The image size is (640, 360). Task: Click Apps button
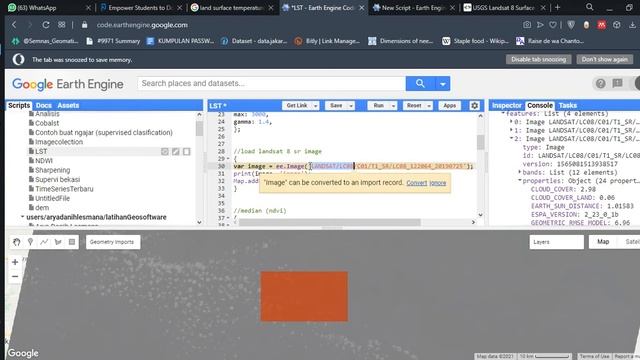tap(449, 106)
